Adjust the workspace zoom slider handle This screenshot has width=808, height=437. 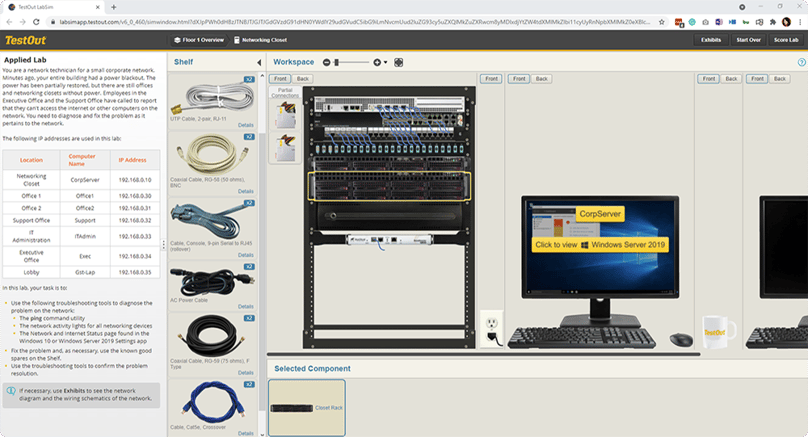coord(336,62)
